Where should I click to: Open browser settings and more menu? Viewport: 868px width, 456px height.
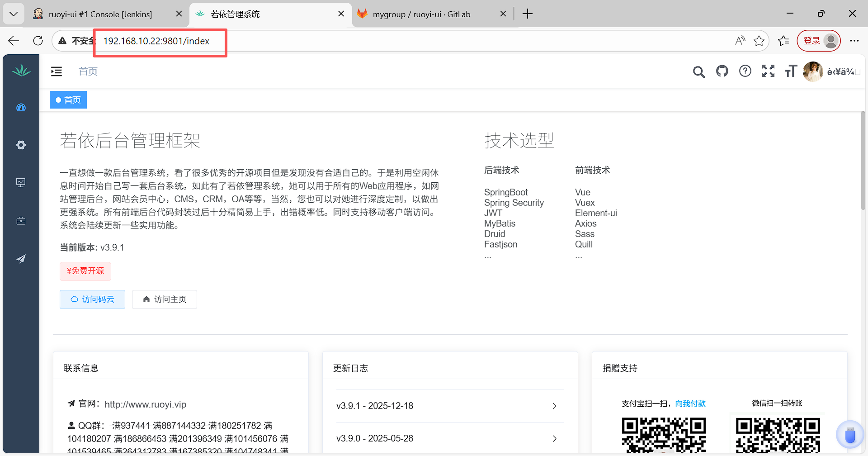pos(854,41)
